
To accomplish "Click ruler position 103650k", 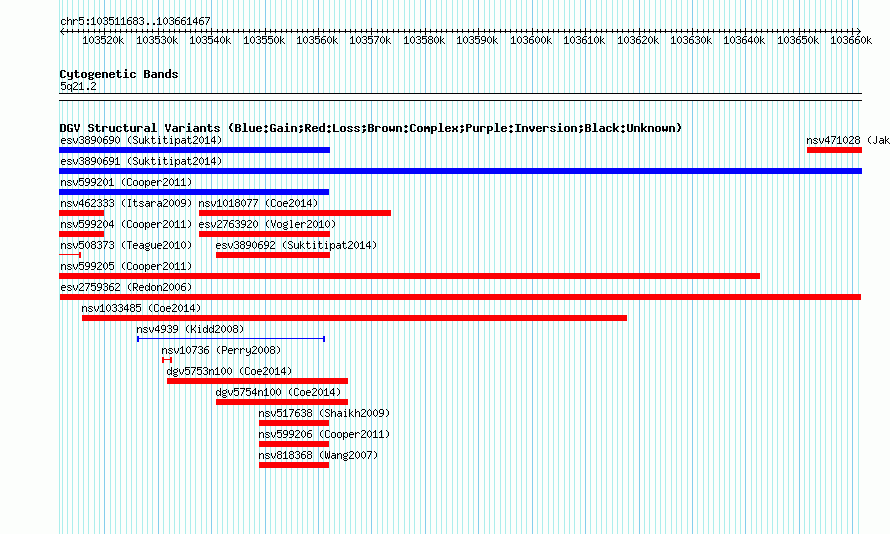I will 798,40.
